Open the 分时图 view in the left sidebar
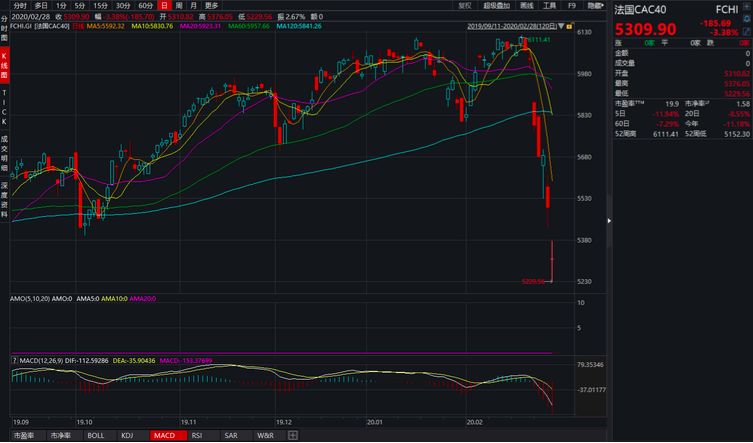The height and width of the screenshot is (443, 753). (x=4, y=28)
